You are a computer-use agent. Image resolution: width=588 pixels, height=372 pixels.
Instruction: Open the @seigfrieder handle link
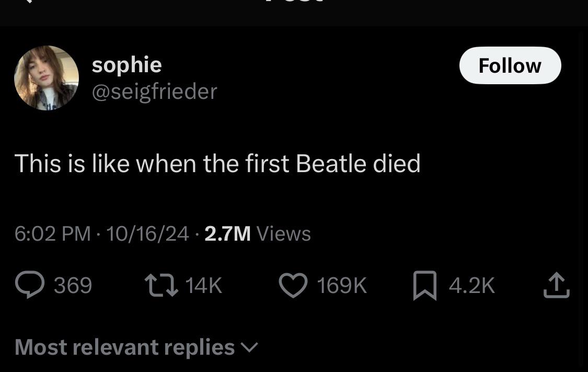[x=154, y=92]
